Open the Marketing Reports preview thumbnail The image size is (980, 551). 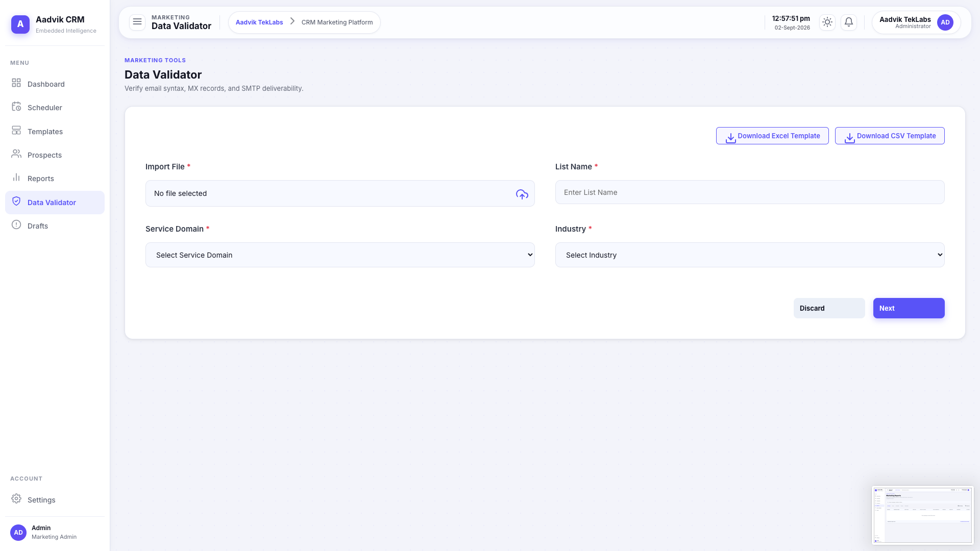click(923, 515)
